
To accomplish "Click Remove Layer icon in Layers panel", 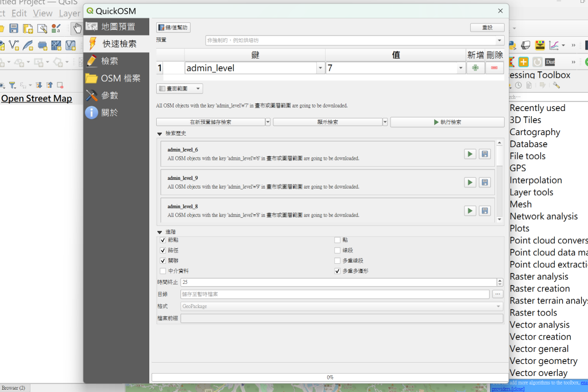I will coord(60,85).
